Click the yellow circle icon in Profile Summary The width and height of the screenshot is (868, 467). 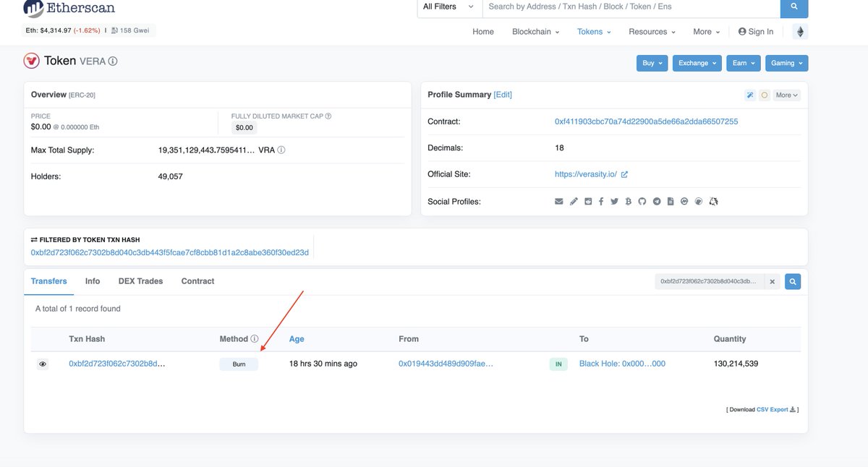(x=765, y=95)
